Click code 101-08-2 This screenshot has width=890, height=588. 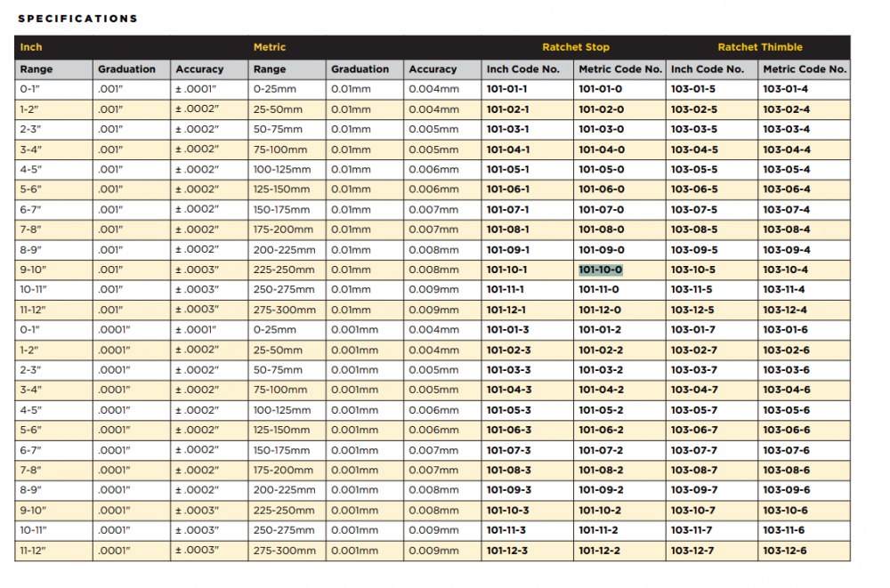click(601, 471)
